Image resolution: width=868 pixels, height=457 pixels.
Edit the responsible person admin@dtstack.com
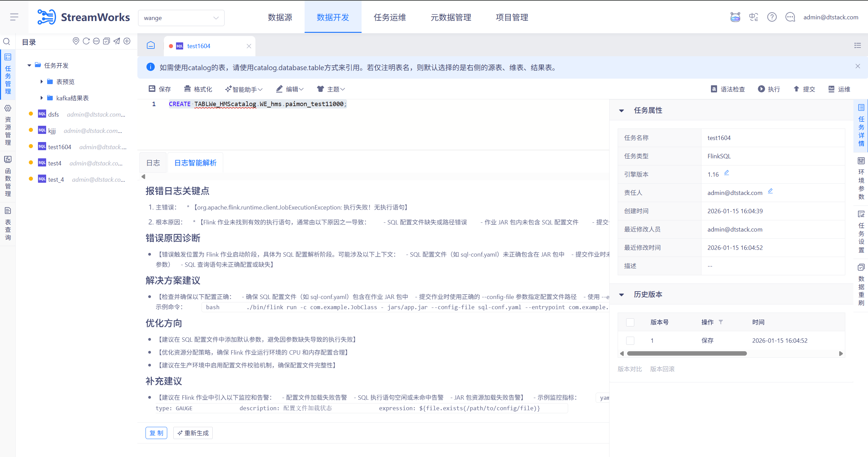point(770,191)
